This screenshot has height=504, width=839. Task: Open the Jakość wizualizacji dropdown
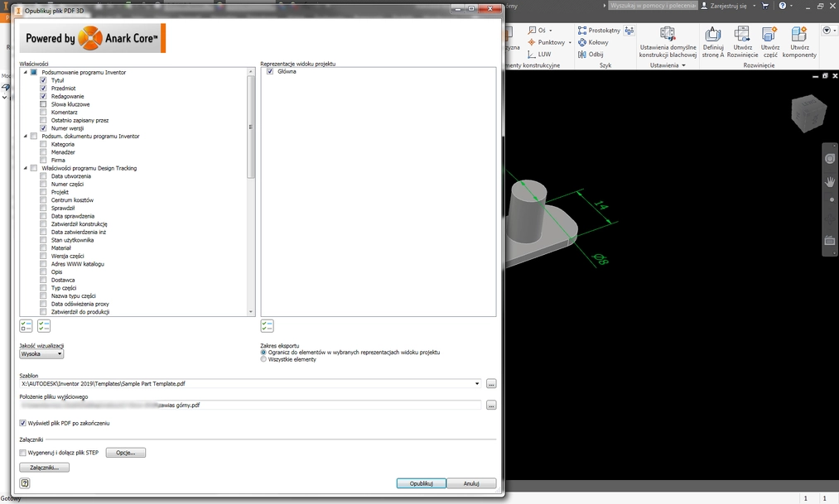41,353
